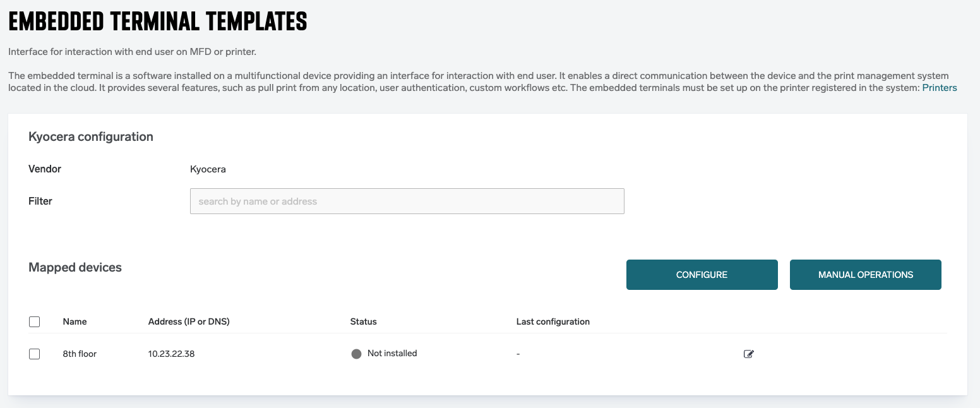Click the Last configuration column header
The width and height of the screenshot is (980, 408).
(x=553, y=321)
